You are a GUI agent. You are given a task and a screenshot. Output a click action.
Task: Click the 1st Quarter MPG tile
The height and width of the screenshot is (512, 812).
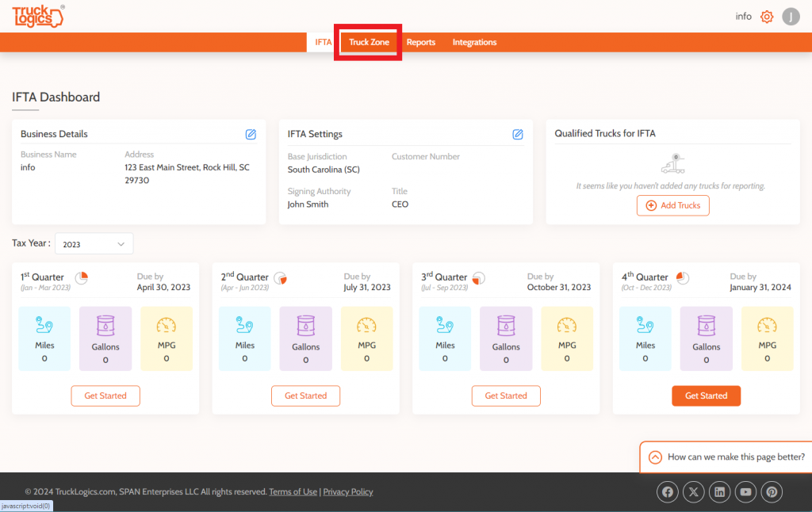[167, 338]
